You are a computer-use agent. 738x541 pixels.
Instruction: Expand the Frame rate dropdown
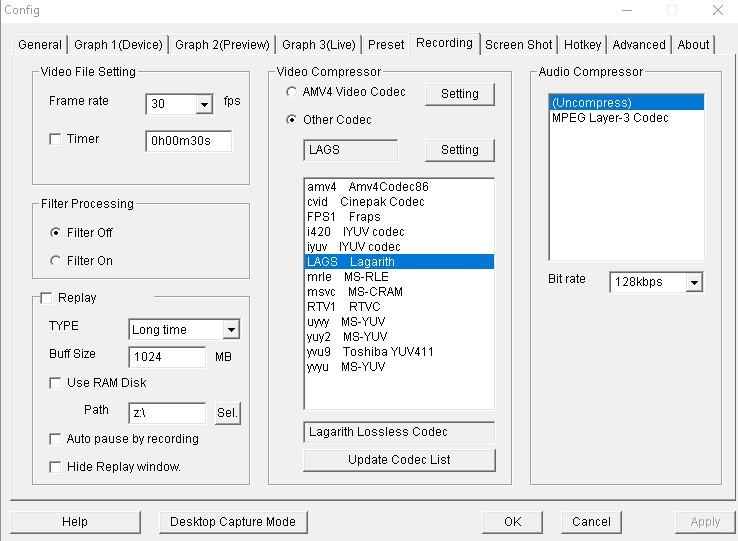tap(204, 104)
